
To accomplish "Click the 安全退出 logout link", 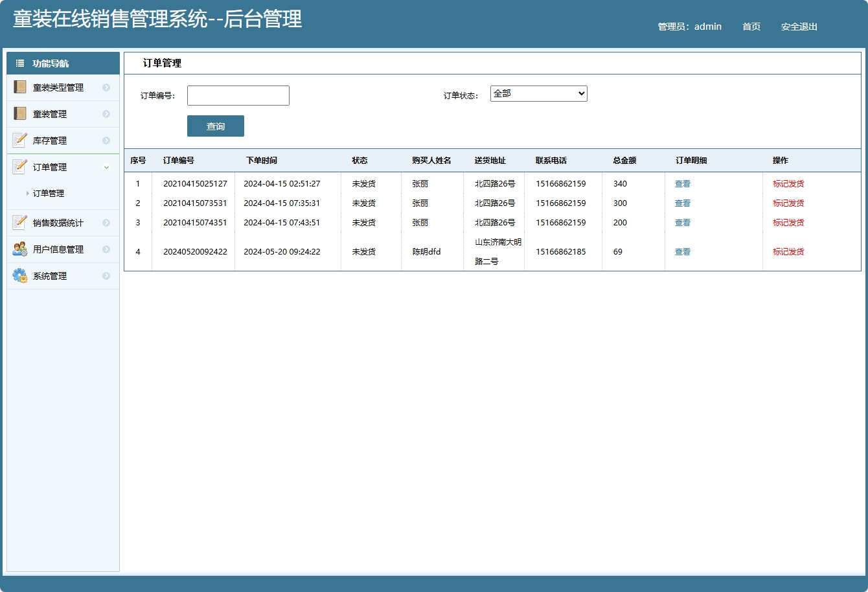I will pyautogui.click(x=799, y=27).
